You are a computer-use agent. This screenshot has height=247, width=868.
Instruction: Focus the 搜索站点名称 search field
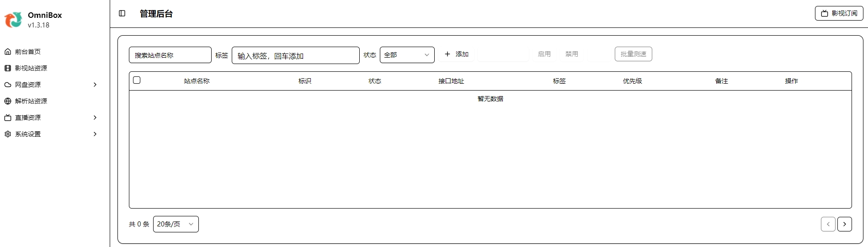pos(170,55)
